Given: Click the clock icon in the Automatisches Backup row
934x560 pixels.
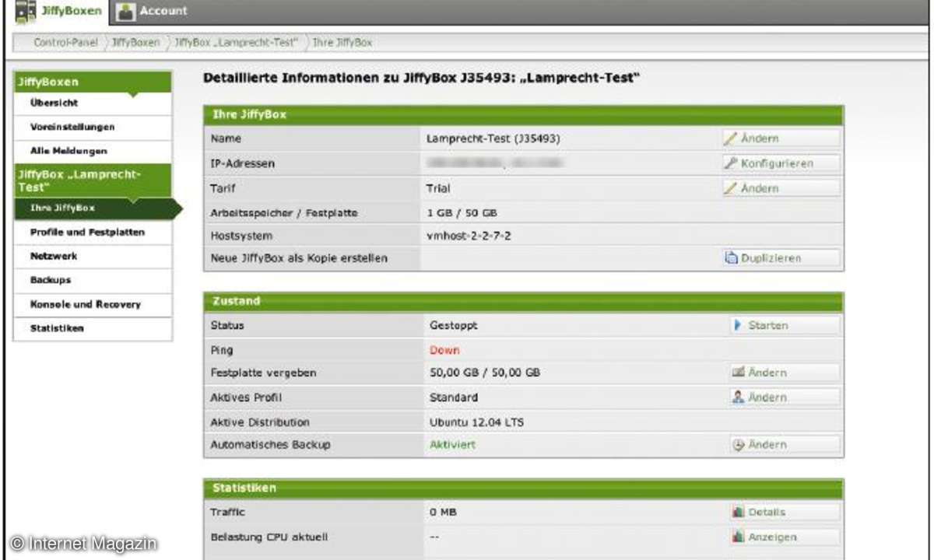Looking at the screenshot, I should (x=738, y=445).
